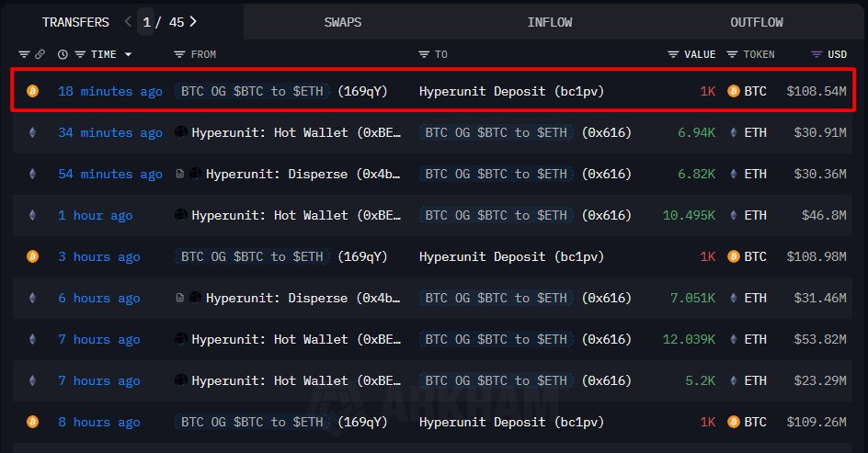Click the USD amount $30.36M
The height and width of the screenshot is (453, 868).
[x=820, y=174]
